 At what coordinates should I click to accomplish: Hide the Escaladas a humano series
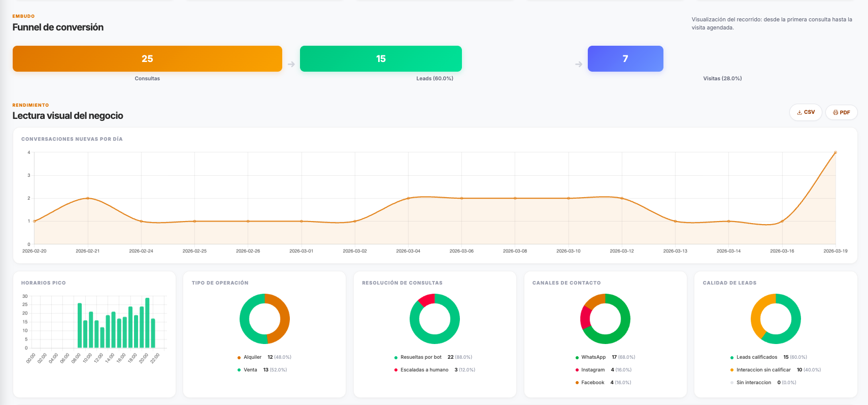coord(424,370)
